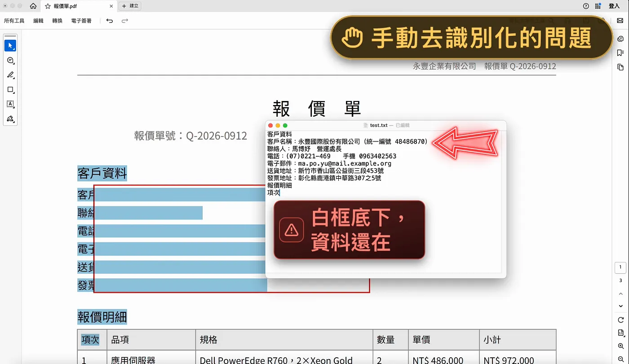
Task: Redo the last undone action
Action: pyautogui.click(x=125, y=21)
